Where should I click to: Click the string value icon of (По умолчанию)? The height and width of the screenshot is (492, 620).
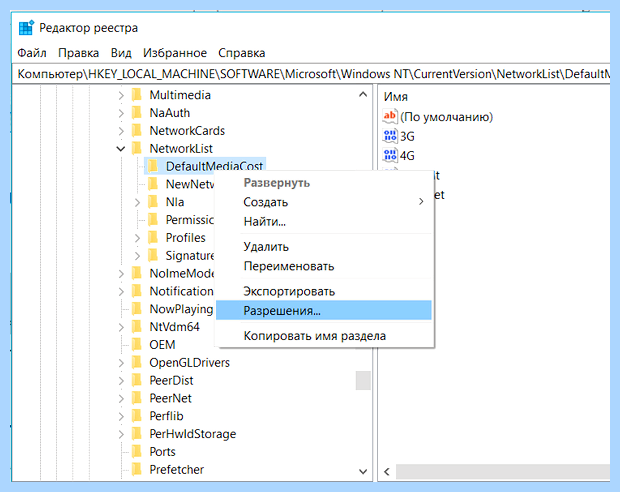[390, 116]
